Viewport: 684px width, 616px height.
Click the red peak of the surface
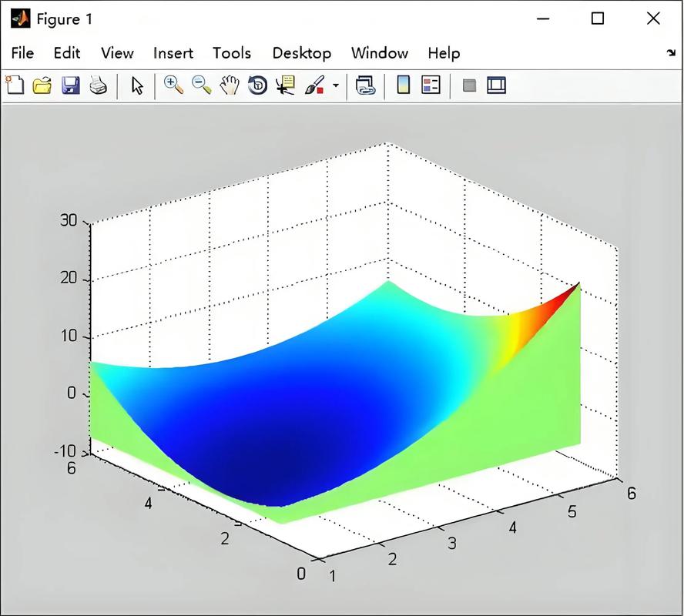[570, 293]
